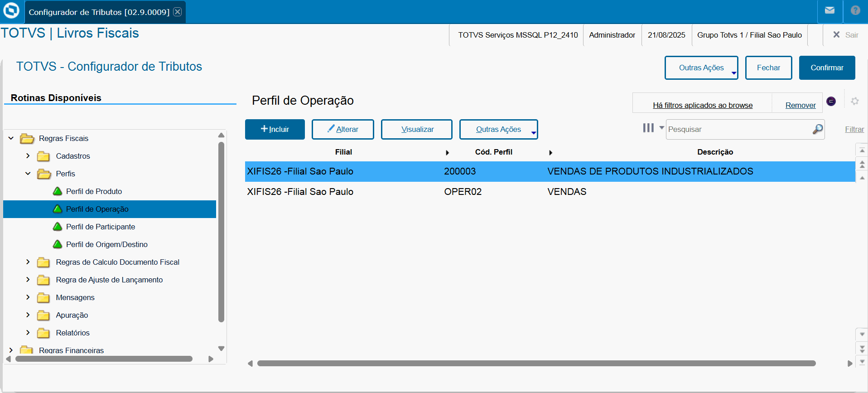Click the lone 'VENDAS' description cell
868x393 pixels.
567,192
